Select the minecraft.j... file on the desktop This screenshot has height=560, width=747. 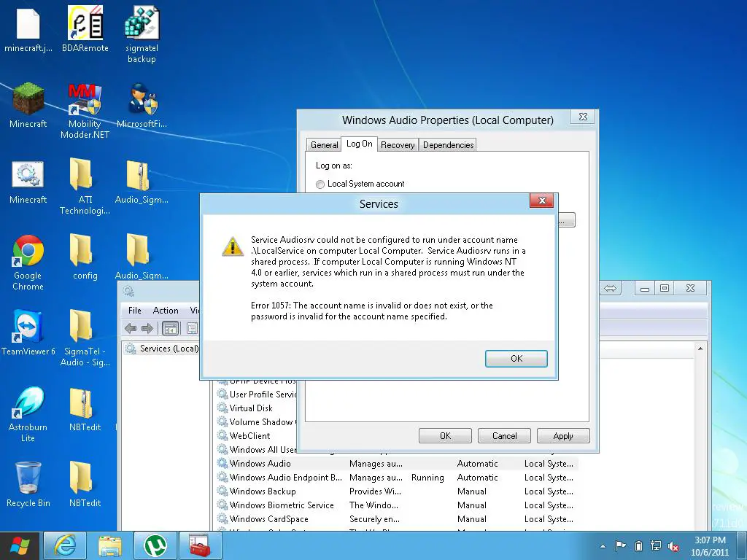[x=28, y=29]
